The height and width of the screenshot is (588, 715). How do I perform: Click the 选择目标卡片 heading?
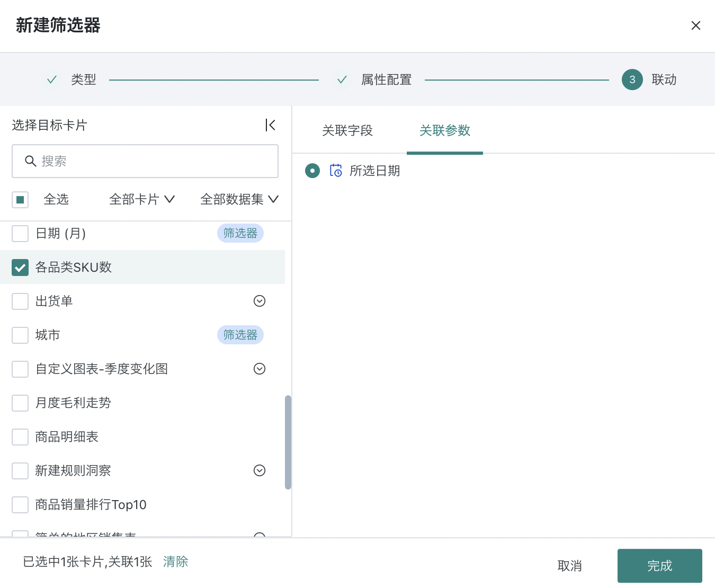click(50, 125)
